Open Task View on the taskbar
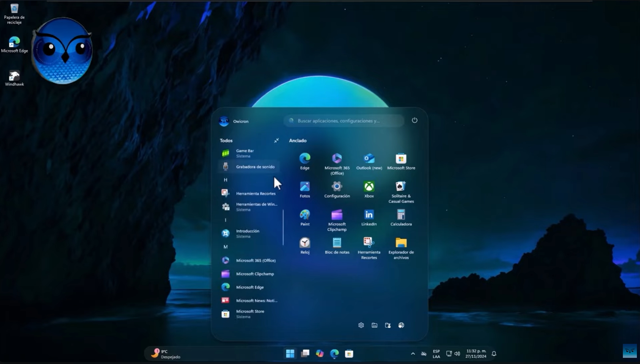 (305, 354)
